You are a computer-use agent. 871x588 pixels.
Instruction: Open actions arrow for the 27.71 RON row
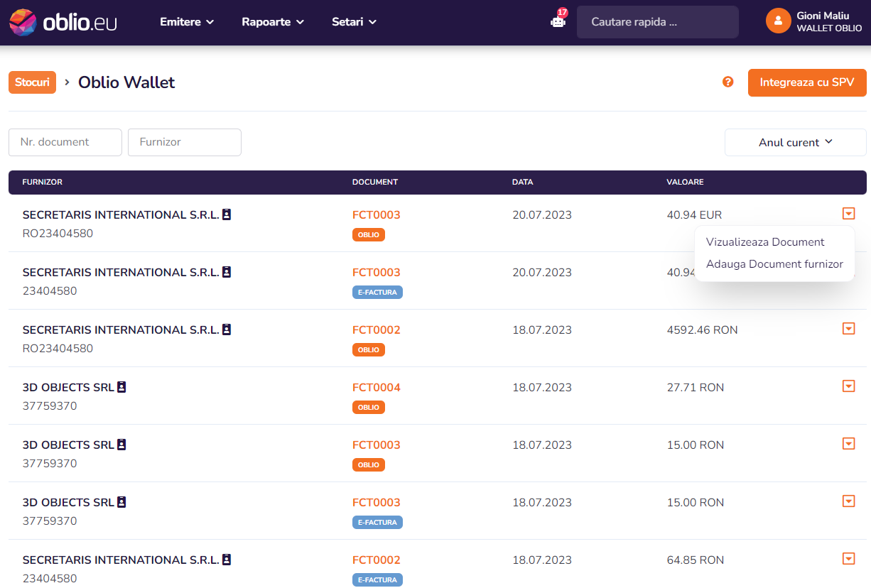click(x=848, y=386)
